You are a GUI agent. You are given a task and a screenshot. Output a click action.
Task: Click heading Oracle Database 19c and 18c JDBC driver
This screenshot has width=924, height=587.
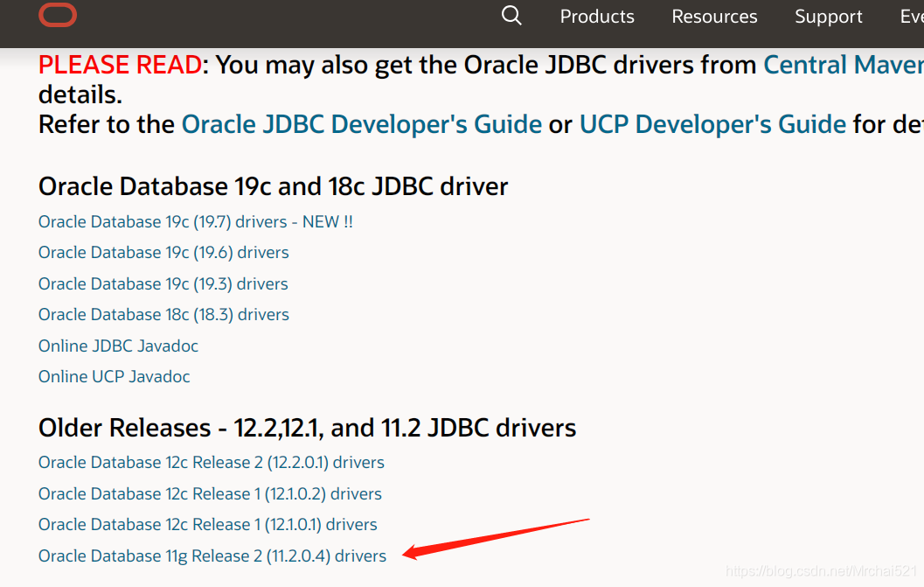click(x=274, y=186)
